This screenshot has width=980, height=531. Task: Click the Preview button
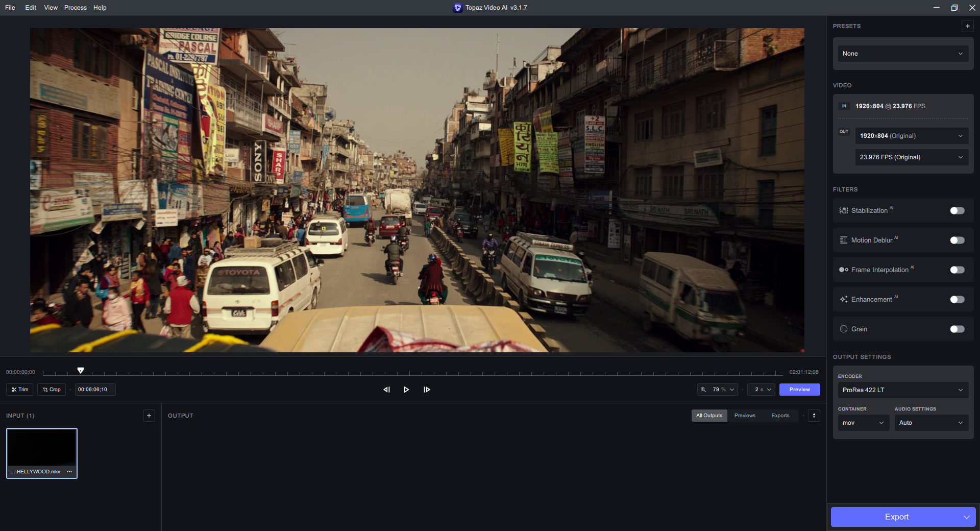(x=800, y=390)
